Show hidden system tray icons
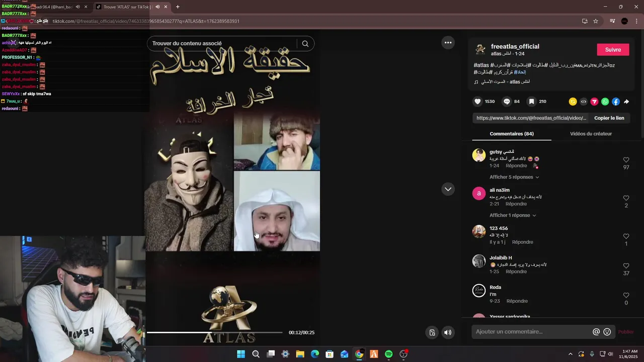This screenshot has width=644, height=362. coord(570,354)
